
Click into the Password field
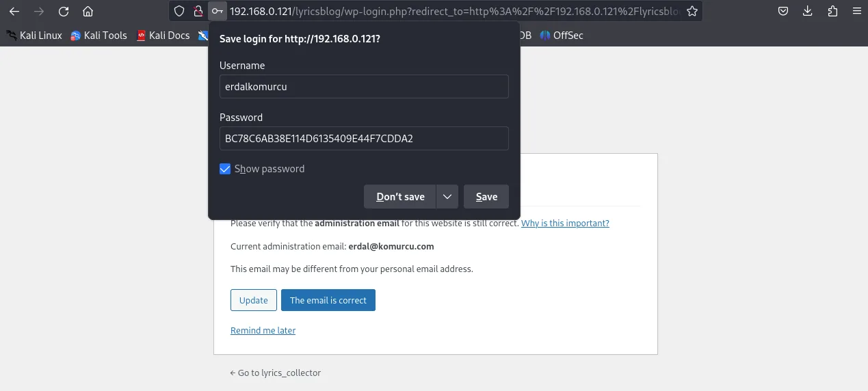coord(364,139)
